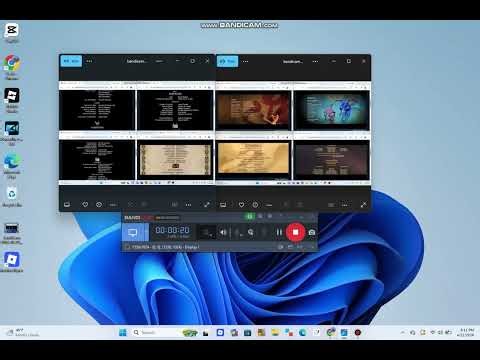Open file info icon in left Photos window
480x360 pixels.
coord(99,205)
